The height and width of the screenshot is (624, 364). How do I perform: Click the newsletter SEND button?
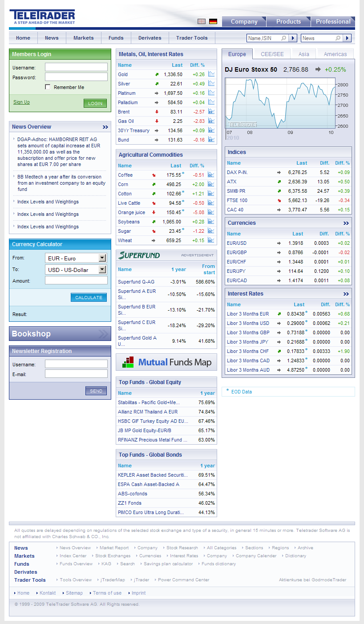point(96,391)
